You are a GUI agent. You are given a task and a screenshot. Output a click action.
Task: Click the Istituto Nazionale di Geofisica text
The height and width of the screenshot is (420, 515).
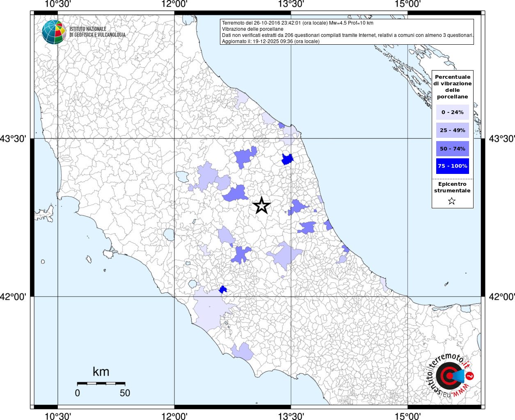97,32
